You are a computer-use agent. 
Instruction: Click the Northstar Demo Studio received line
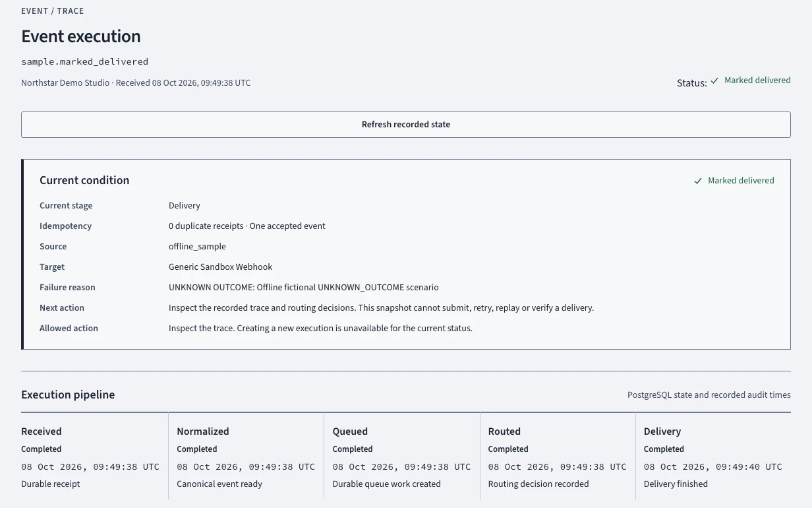coord(136,83)
